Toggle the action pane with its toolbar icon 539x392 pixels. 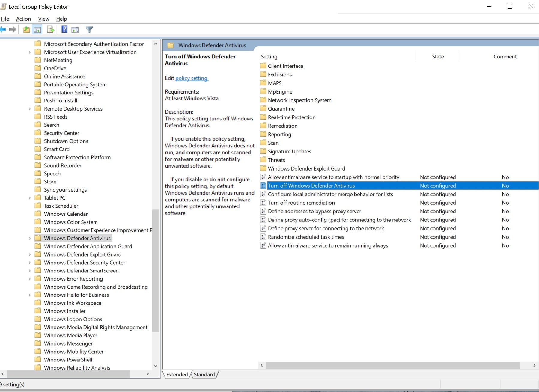pos(75,29)
